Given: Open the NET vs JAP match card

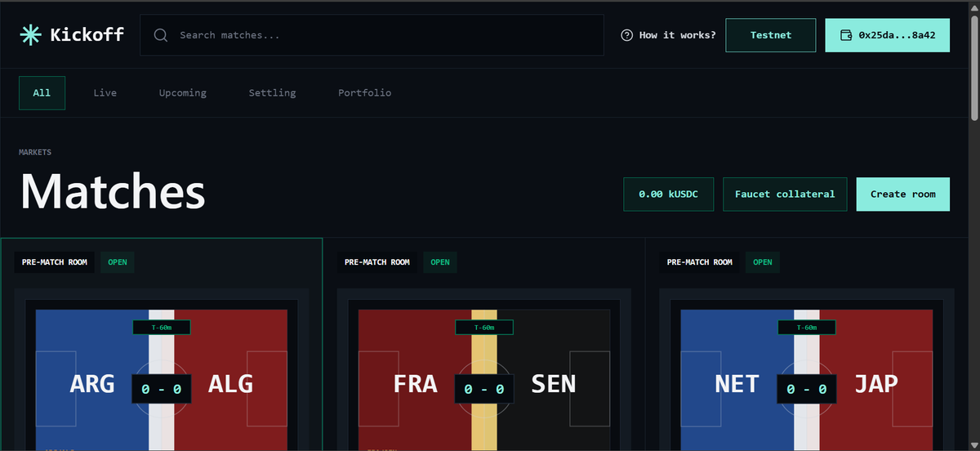Looking at the screenshot, I should 807,344.
